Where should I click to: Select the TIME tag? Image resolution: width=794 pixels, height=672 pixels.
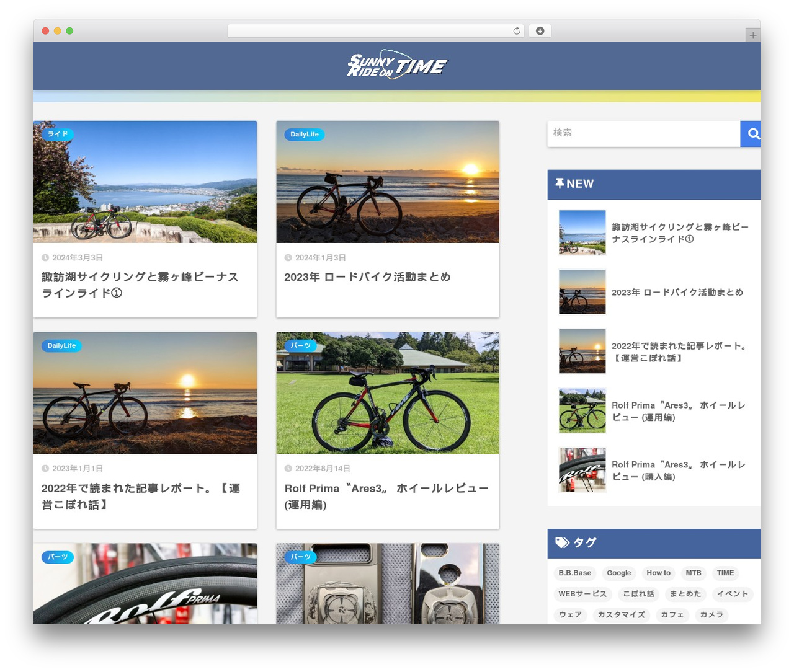point(726,573)
